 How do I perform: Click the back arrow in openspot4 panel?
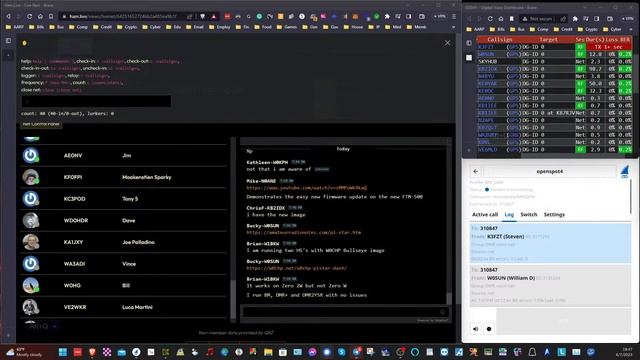pos(476,171)
